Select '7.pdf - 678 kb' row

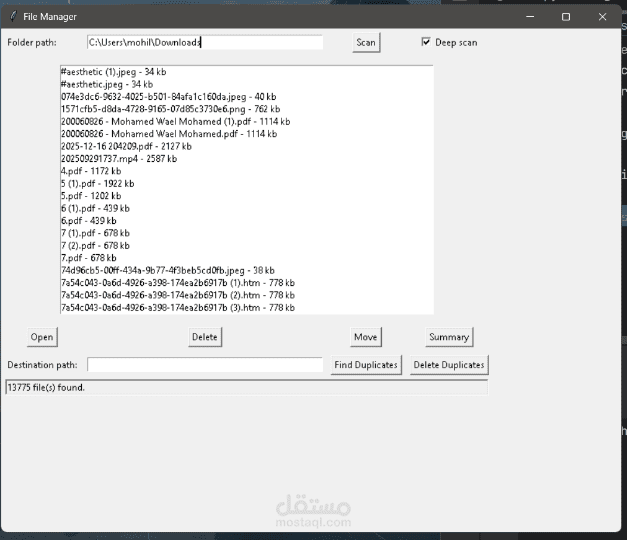coord(247,258)
